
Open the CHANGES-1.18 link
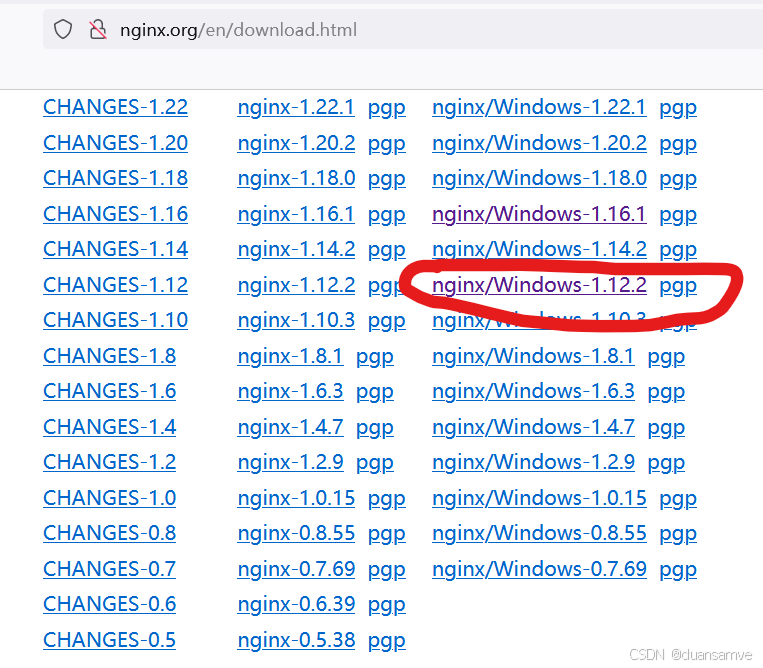[115, 178]
